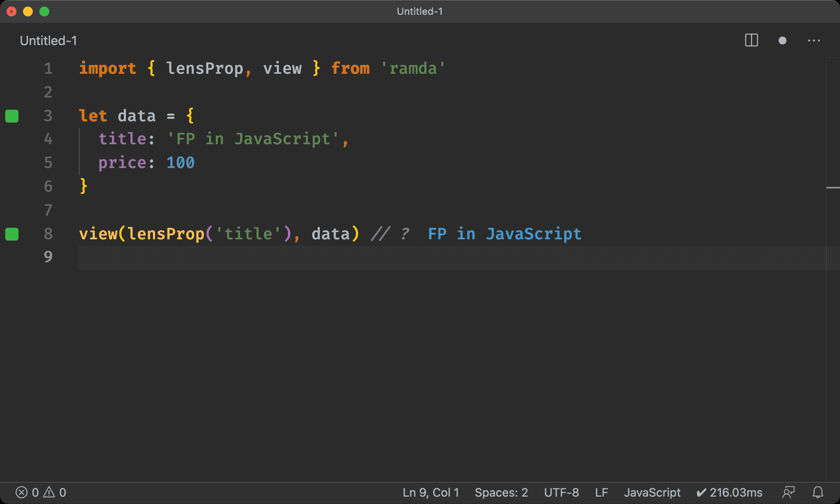
Task: Click the 'FP in JavaScript' string on line 4
Action: (x=253, y=139)
